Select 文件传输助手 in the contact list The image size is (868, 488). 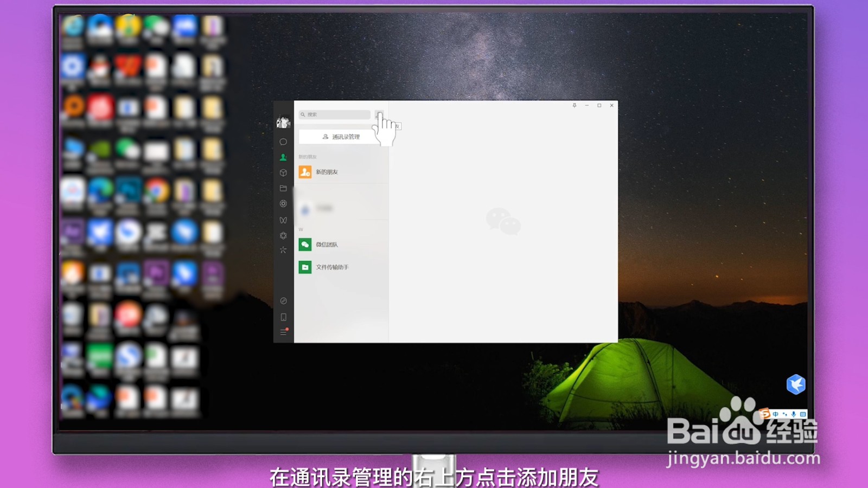point(332,267)
